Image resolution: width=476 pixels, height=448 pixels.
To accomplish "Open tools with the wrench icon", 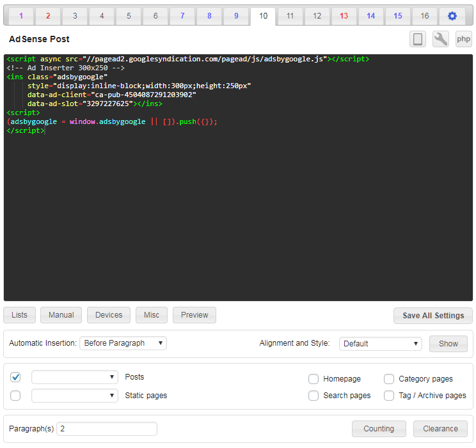I will pos(440,39).
